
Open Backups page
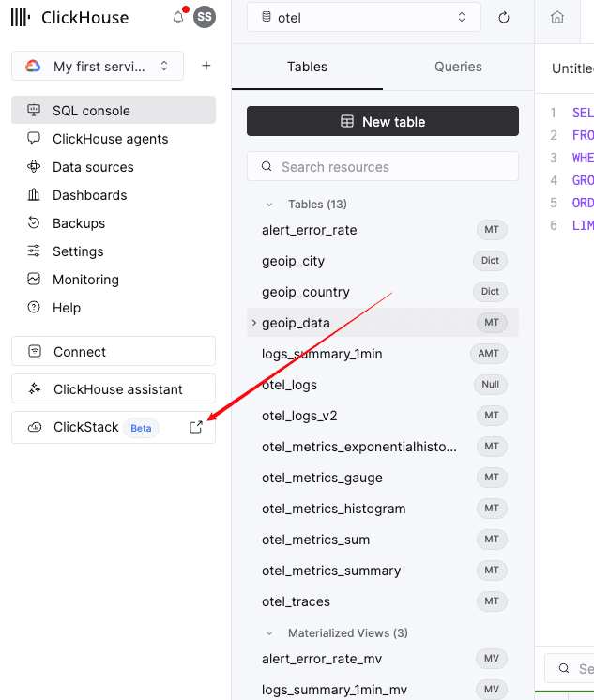pyautogui.click(x=114, y=223)
